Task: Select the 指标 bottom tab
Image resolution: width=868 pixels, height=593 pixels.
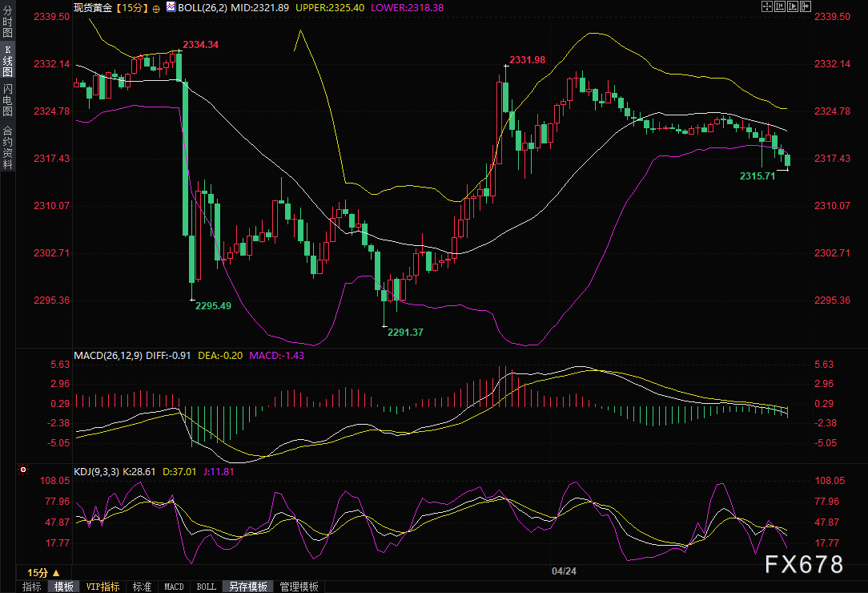Action: (x=31, y=587)
